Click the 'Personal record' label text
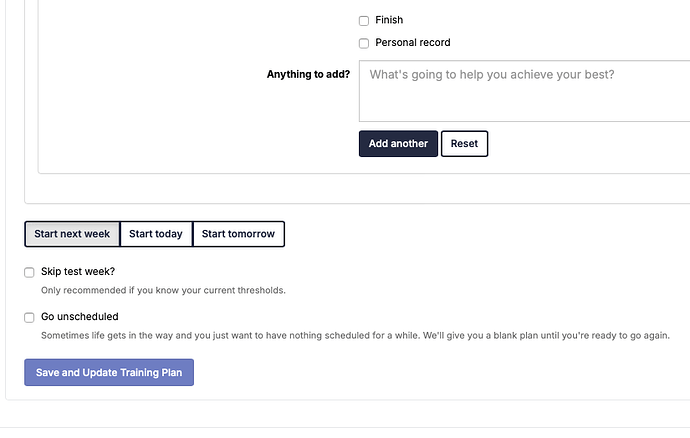 (x=413, y=43)
